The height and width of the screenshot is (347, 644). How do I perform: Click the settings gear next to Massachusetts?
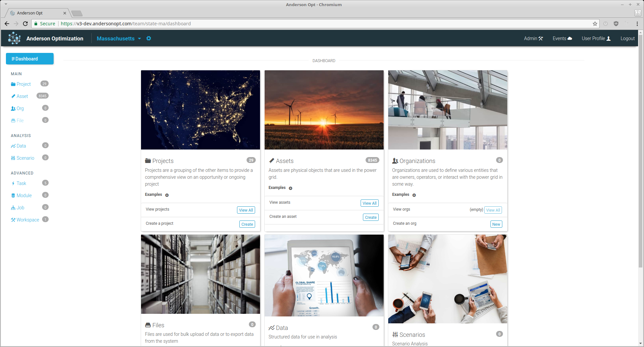coord(149,38)
